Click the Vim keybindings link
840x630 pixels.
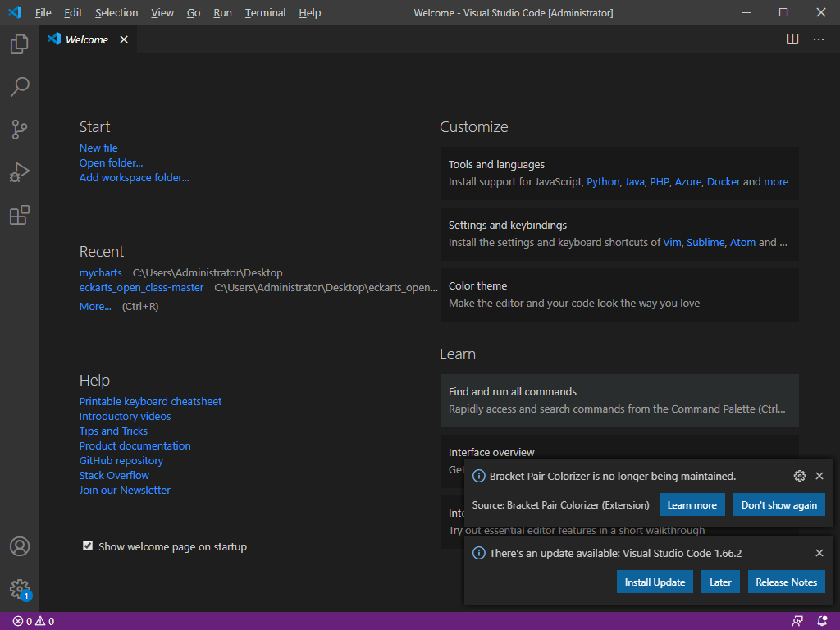pos(672,243)
